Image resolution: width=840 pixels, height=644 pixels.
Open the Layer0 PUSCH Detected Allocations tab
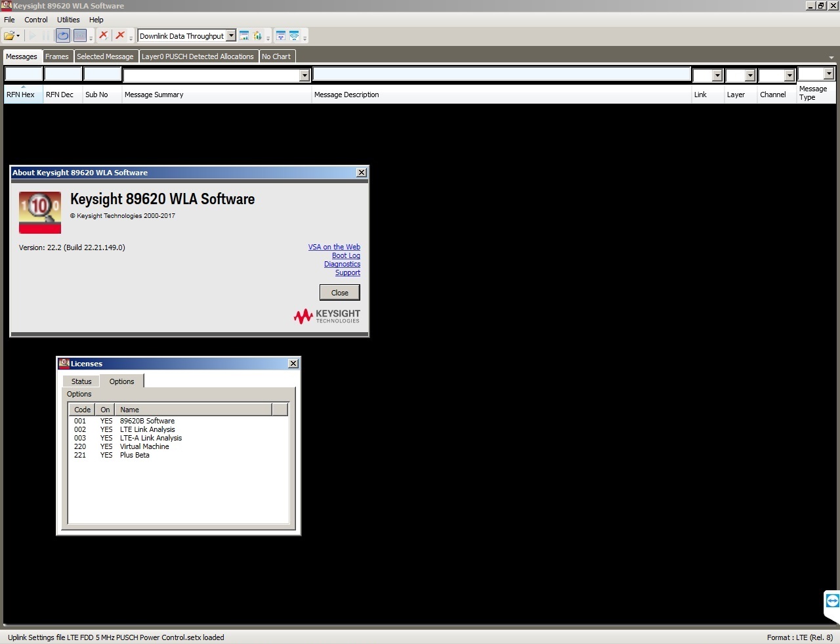pos(198,56)
